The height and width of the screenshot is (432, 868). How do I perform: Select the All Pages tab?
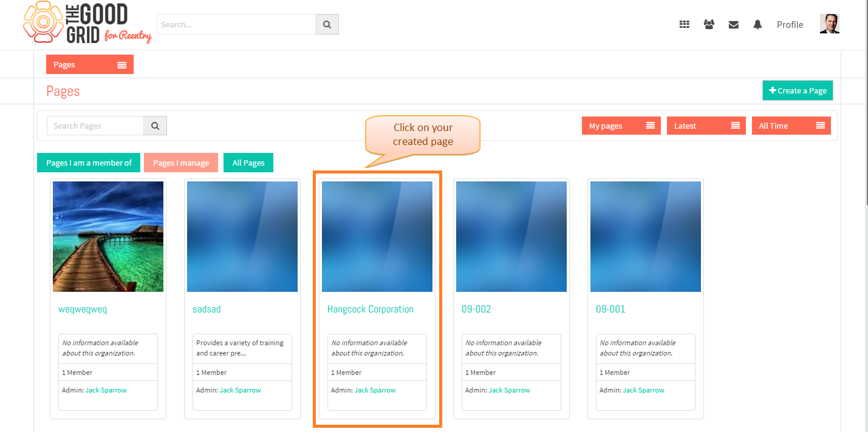(248, 163)
